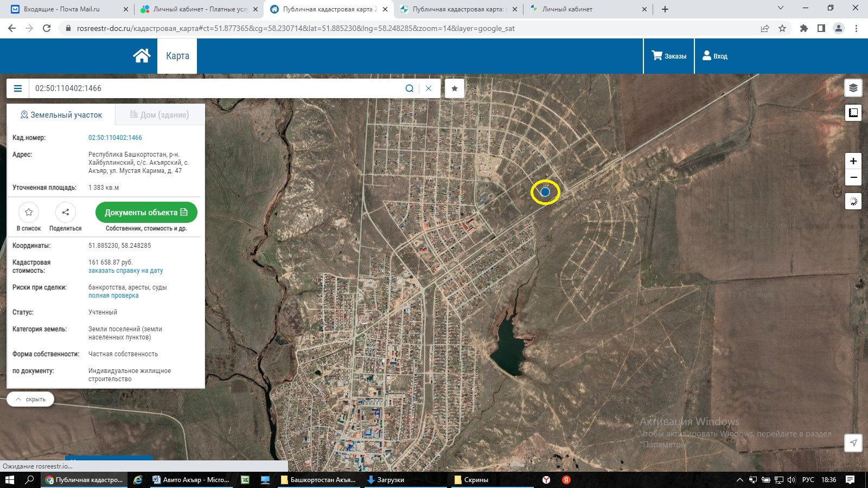Open the Заказы shopping cart
The height and width of the screenshot is (488, 868).
(x=668, y=56)
